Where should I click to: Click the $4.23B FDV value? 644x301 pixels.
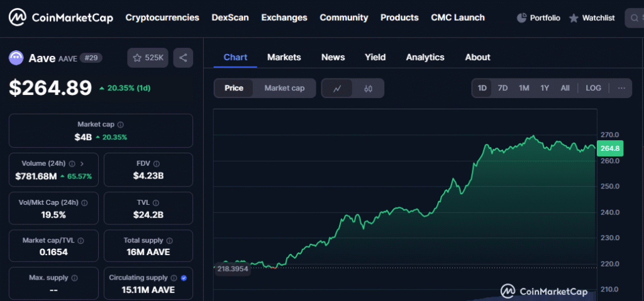tap(148, 176)
